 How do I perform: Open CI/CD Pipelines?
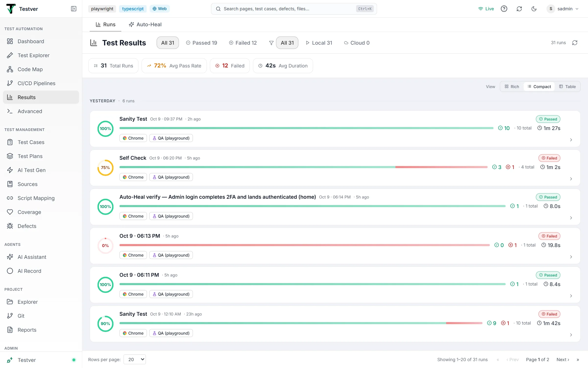click(41, 83)
